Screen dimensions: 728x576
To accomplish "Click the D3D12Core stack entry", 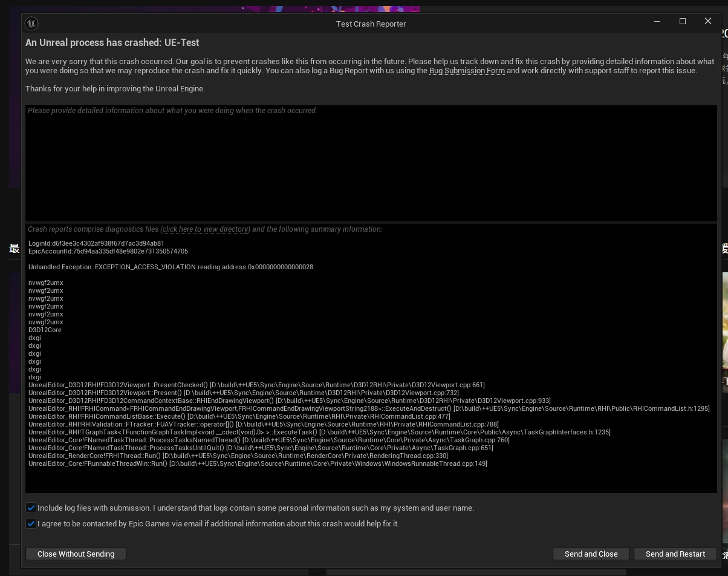I will click(x=45, y=330).
